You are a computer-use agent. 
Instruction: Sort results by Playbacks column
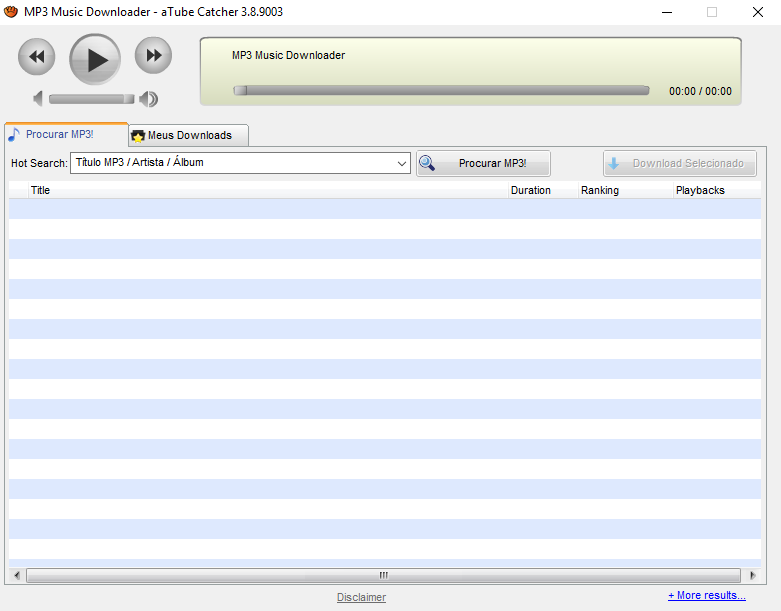(717, 190)
